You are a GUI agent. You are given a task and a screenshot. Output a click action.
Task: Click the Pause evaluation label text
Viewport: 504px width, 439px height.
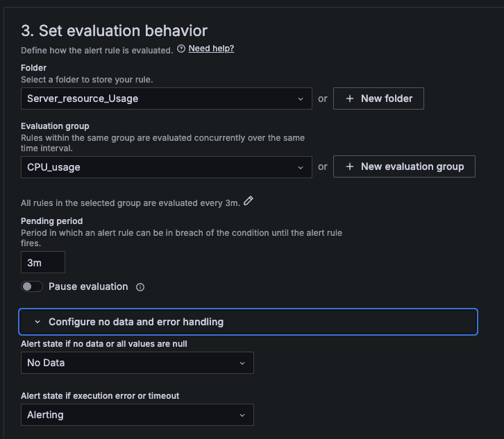click(x=88, y=286)
